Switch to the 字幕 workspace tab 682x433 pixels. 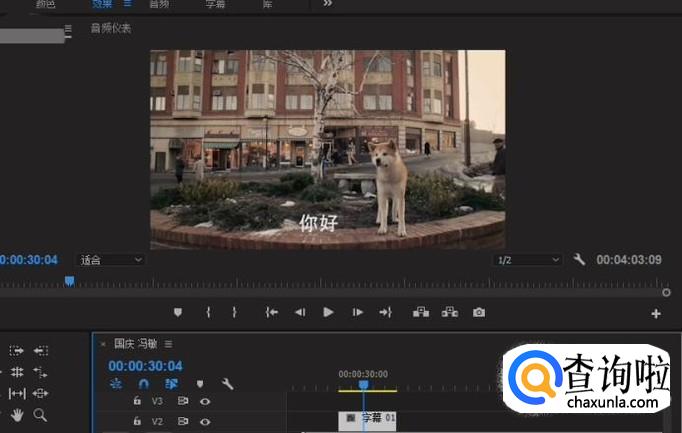[x=215, y=4]
